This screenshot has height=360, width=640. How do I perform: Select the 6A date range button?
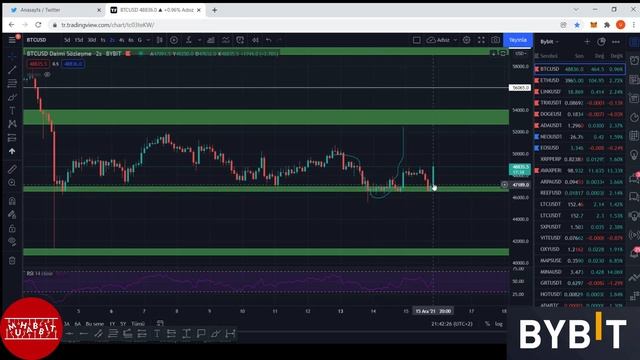point(78,324)
